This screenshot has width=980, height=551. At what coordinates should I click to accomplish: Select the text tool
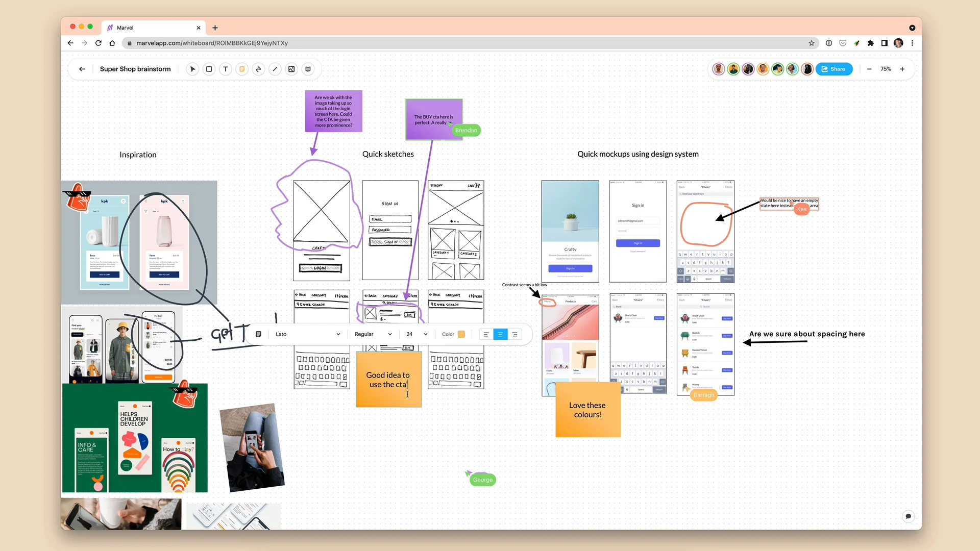tap(226, 69)
